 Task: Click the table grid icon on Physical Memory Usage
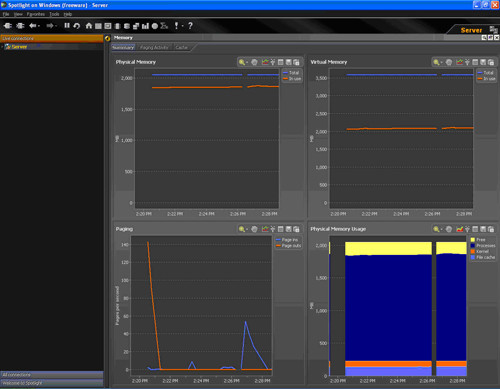click(475, 229)
